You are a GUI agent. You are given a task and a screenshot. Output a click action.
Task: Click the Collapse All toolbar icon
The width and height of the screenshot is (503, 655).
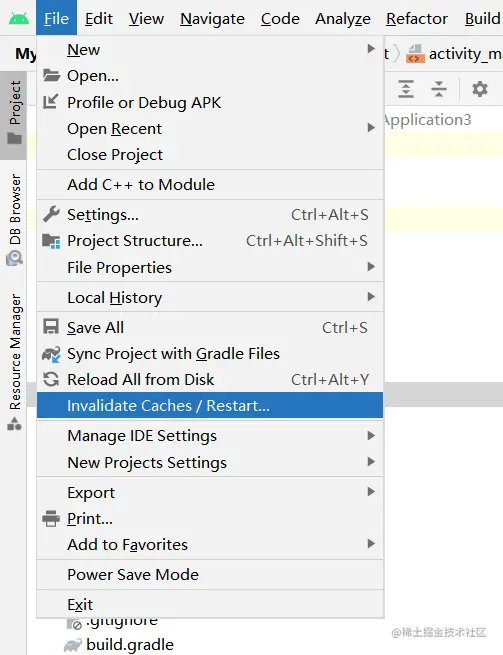(439, 89)
